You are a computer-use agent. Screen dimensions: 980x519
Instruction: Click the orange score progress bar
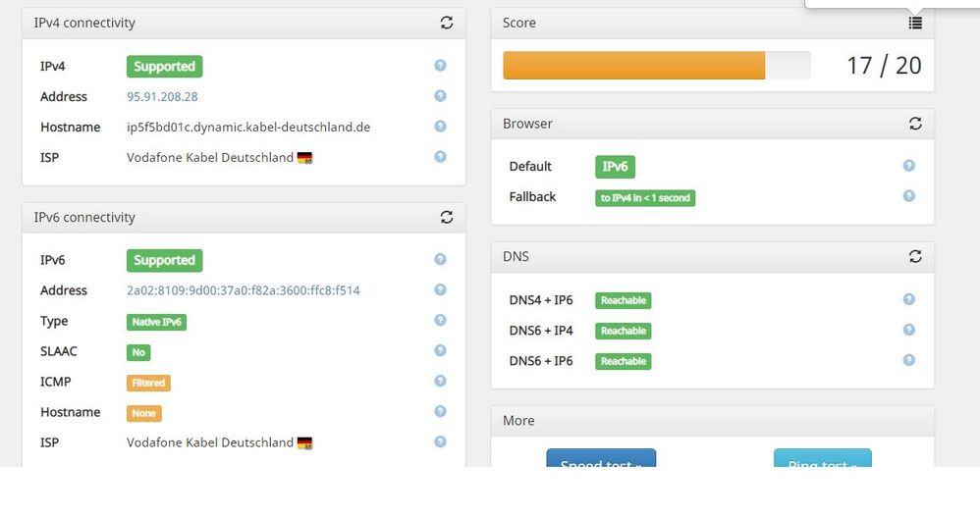tap(634, 66)
